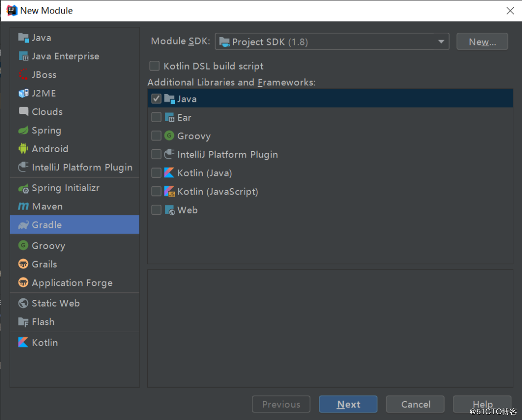
Task: Click the IntelliJ IDEA logo in title bar
Action: [x=12, y=11]
